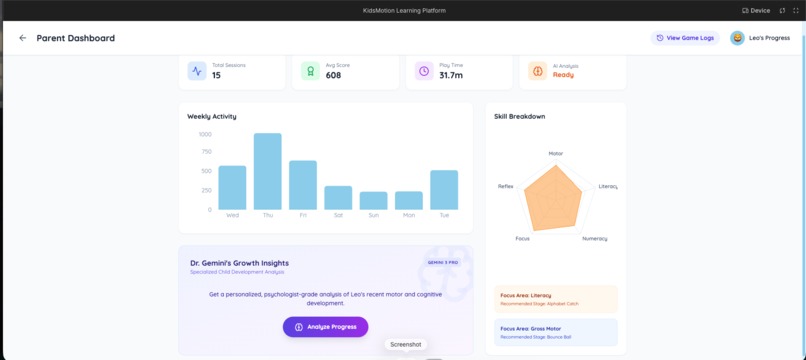Click the Avg Score ribbon icon
This screenshot has height=360, width=806.
pyautogui.click(x=310, y=71)
